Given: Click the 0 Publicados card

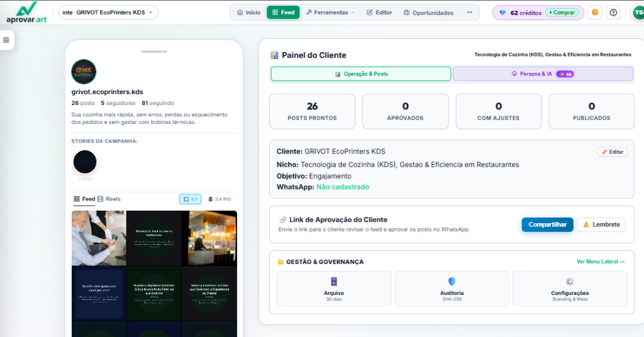Looking at the screenshot, I should [x=591, y=111].
